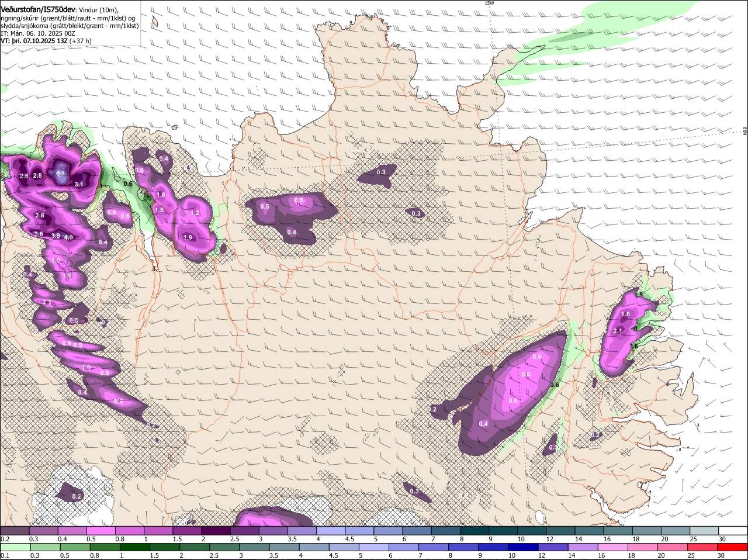Viewport: 748px width, 560px height.
Task: Click the bright red 30 swatch in the lower legend
Action: point(733,548)
